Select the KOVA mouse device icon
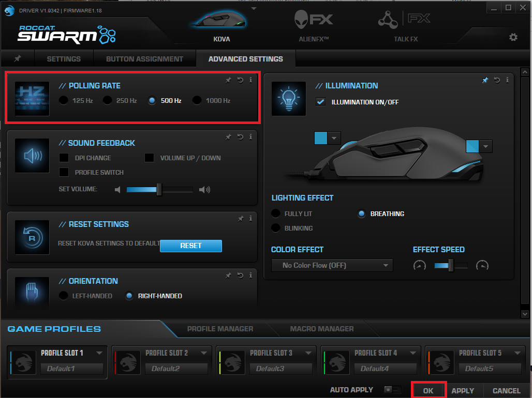 219,19
